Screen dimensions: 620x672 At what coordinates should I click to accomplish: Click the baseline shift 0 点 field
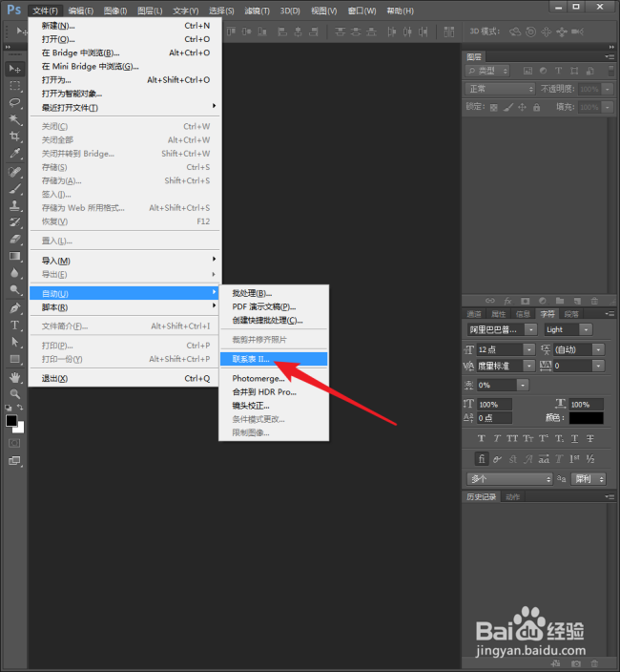point(494,418)
